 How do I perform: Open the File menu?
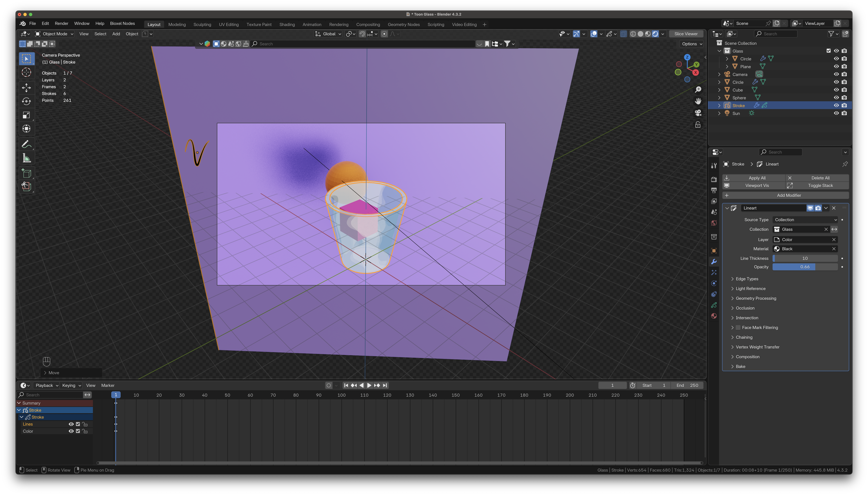(33, 24)
